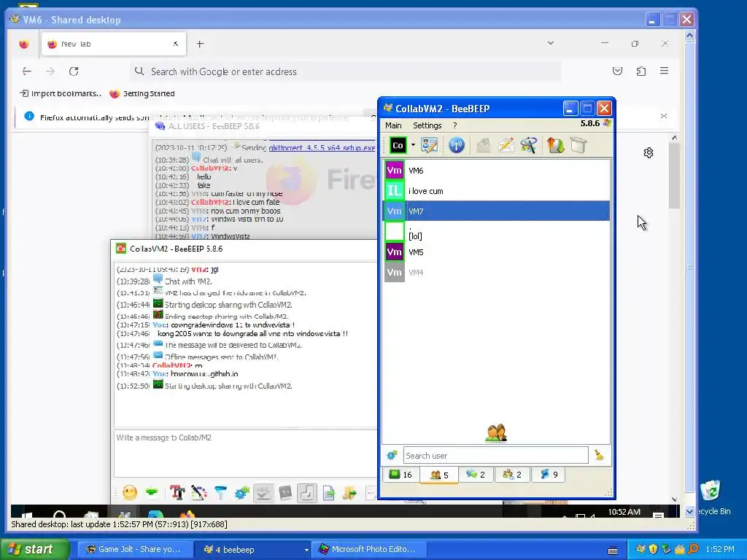This screenshot has width=747, height=560.
Task: Click the Firefox address bar
Action: tap(345, 71)
